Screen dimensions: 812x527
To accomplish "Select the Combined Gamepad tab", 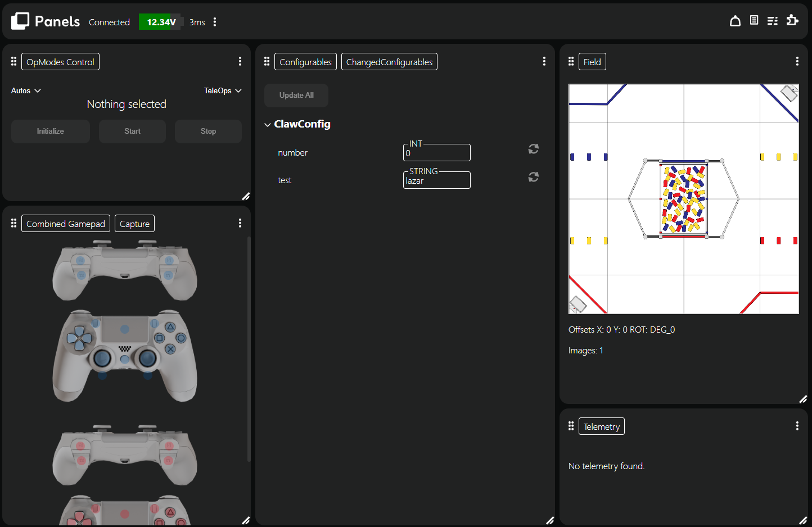I will pos(66,224).
